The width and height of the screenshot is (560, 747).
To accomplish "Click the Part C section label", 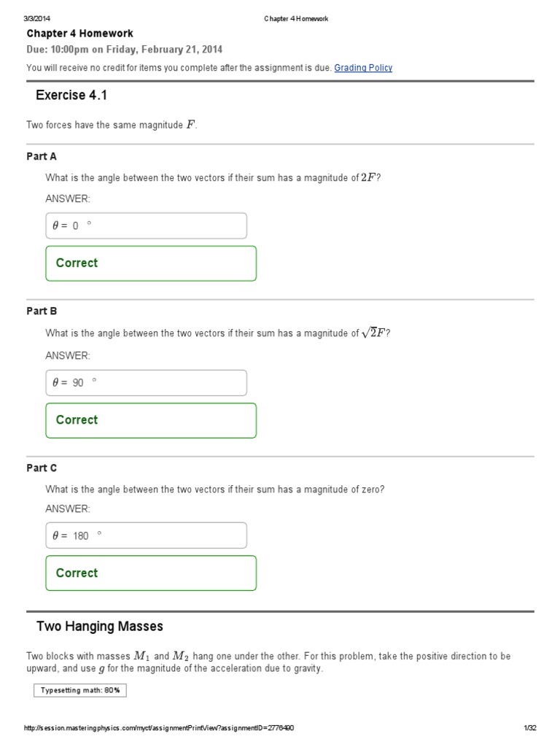I will [x=42, y=468].
